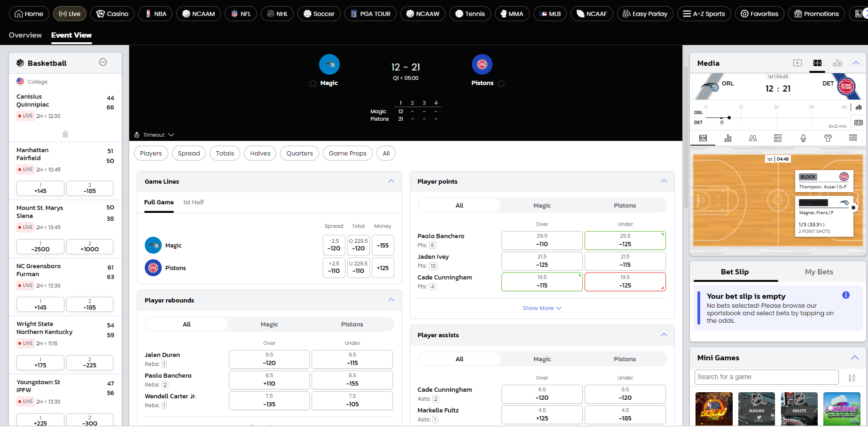Add Magic to favorites with star
This screenshot has width=868, height=427.
(x=313, y=83)
